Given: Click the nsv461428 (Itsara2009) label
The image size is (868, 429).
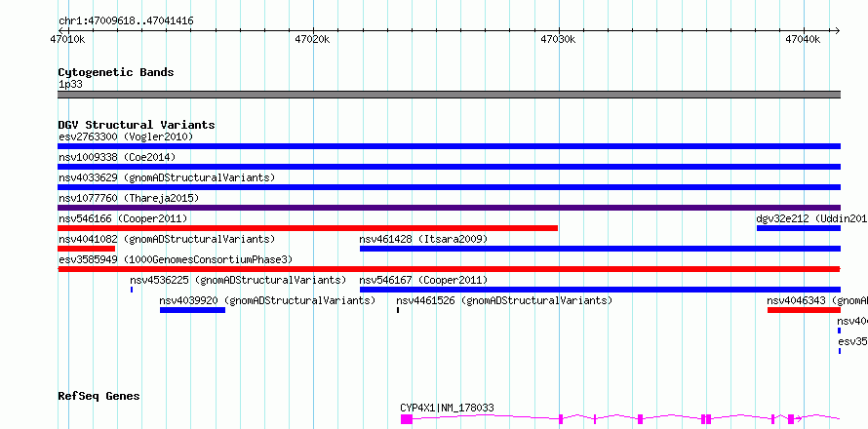Looking at the screenshot, I should tap(423, 239).
